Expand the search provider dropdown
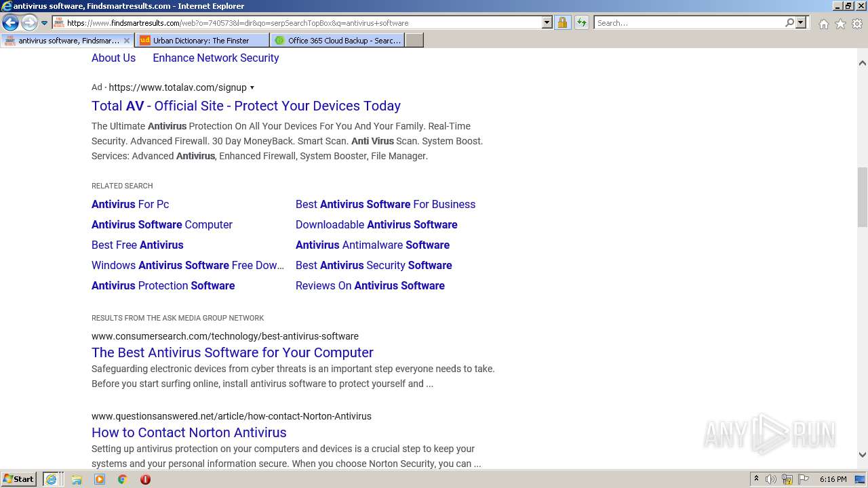 point(801,22)
